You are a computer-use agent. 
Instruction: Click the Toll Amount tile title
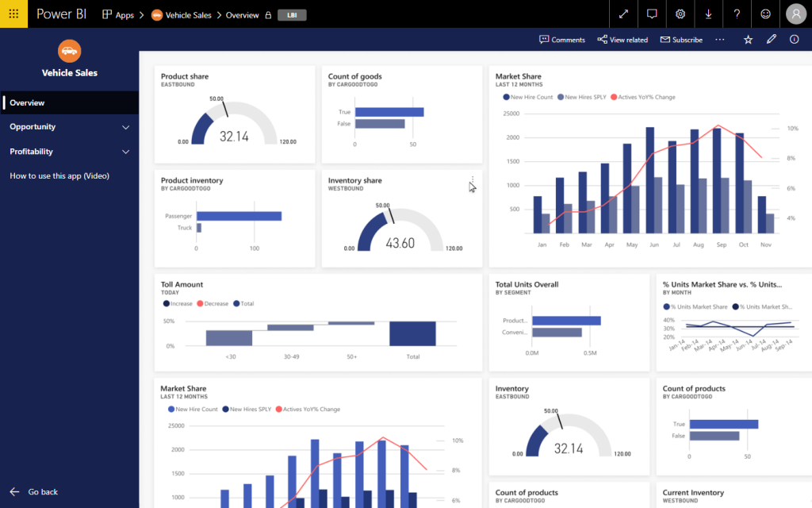coord(182,284)
